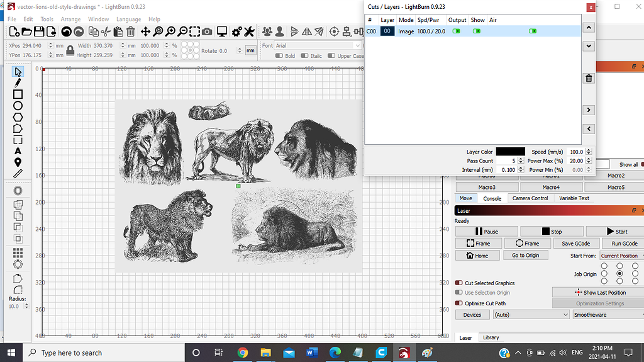Switch to the Console tab
This screenshot has height=362, width=644.
(x=492, y=198)
